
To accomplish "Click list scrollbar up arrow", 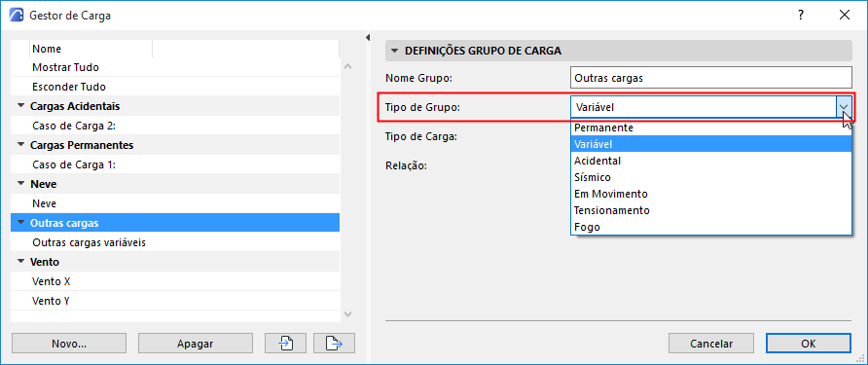I will click(x=347, y=66).
